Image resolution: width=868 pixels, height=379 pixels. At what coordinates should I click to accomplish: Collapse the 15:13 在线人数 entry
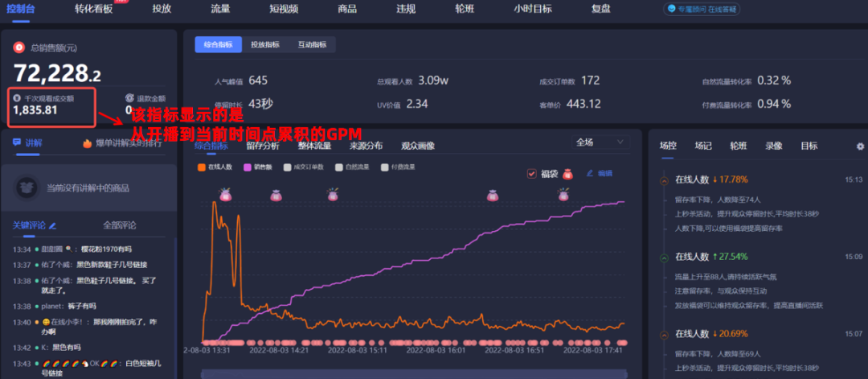point(664,180)
